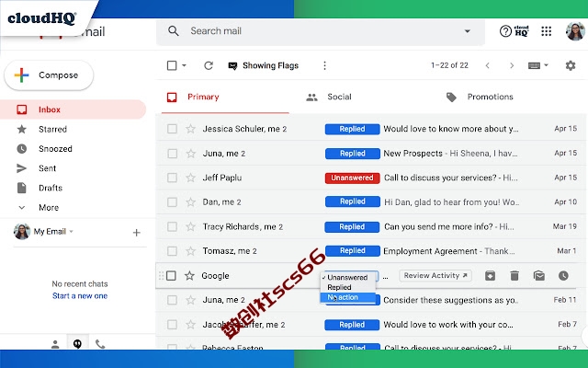Switch to the Social tab
Screen dimensions: 588x368
[329, 98]
